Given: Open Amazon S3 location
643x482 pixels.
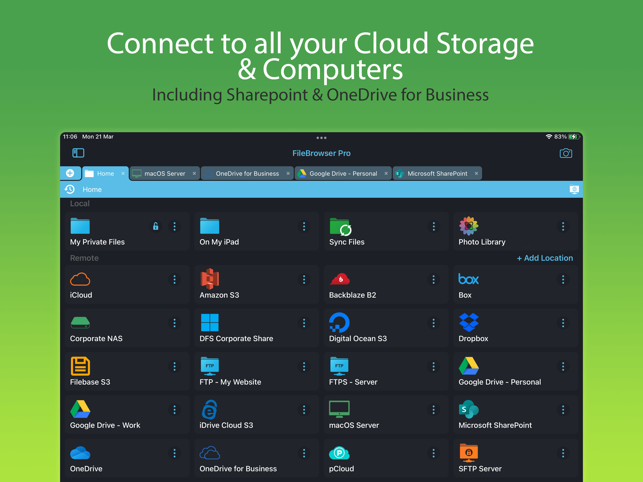Looking at the screenshot, I should [256, 284].
